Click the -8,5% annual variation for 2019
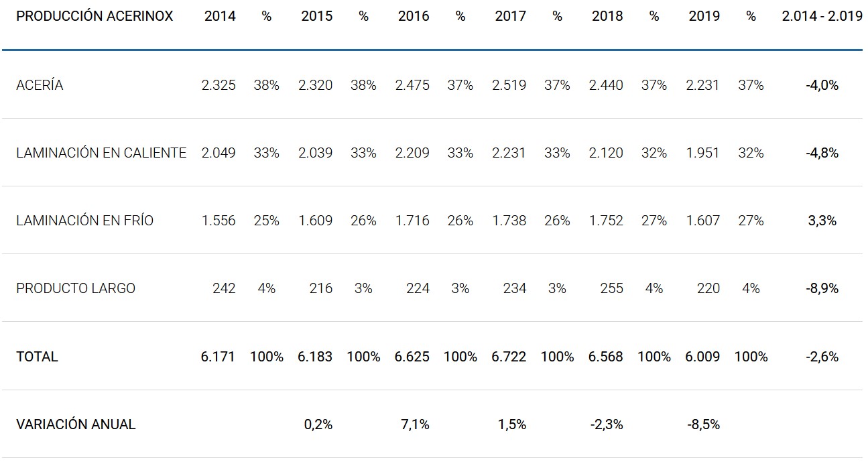 click(x=703, y=424)
